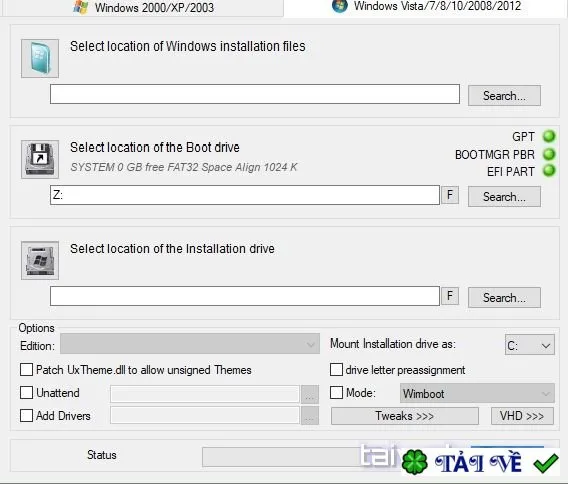Screen dimensions: 568x484
Task: Search for the Boot drive location
Action: pyautogui.click(x=504, y=197)
